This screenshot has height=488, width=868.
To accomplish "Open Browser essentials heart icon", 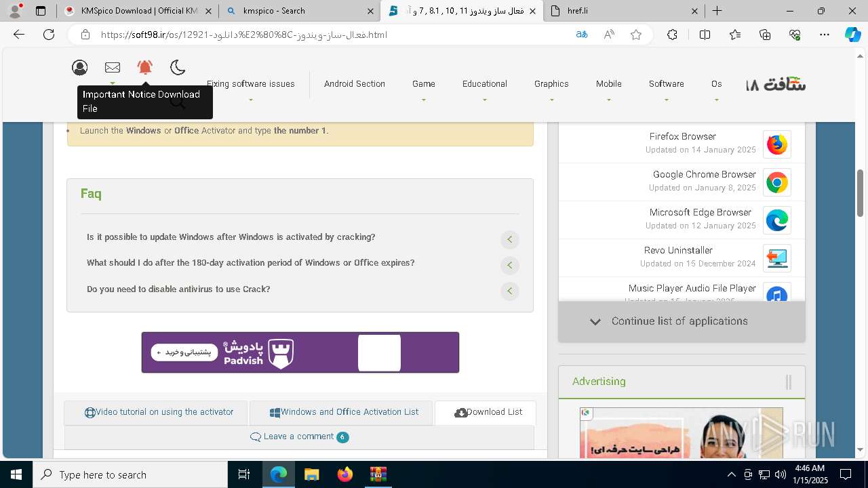I will (795, 35).
